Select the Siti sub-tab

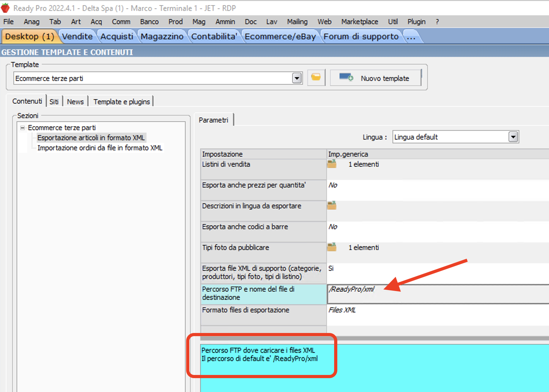54,102
